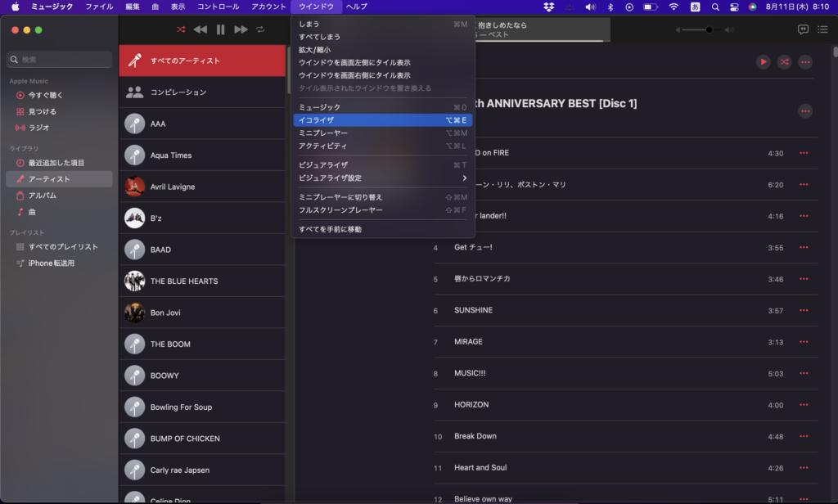This screenshot has height=504, width=838.
Task: Play the album with the red play button
Action: click(764, 62)
